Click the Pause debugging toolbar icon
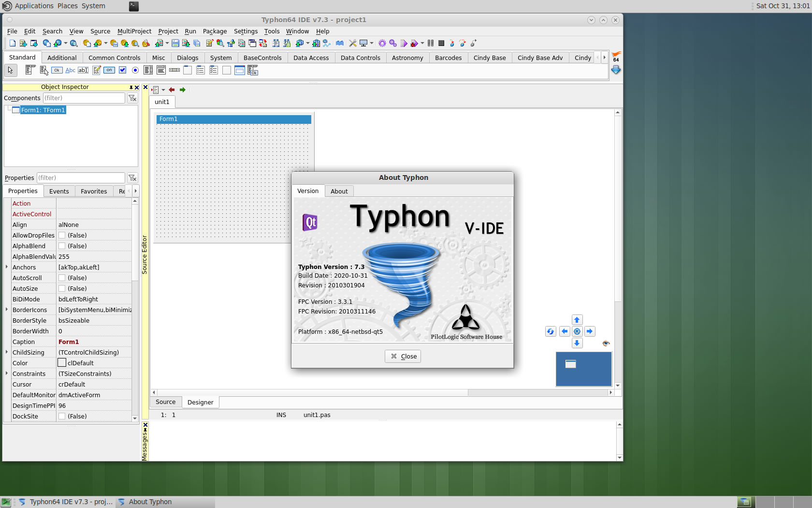Image resolution: width=812 pixels, height=508 pixels. (431, 43)
